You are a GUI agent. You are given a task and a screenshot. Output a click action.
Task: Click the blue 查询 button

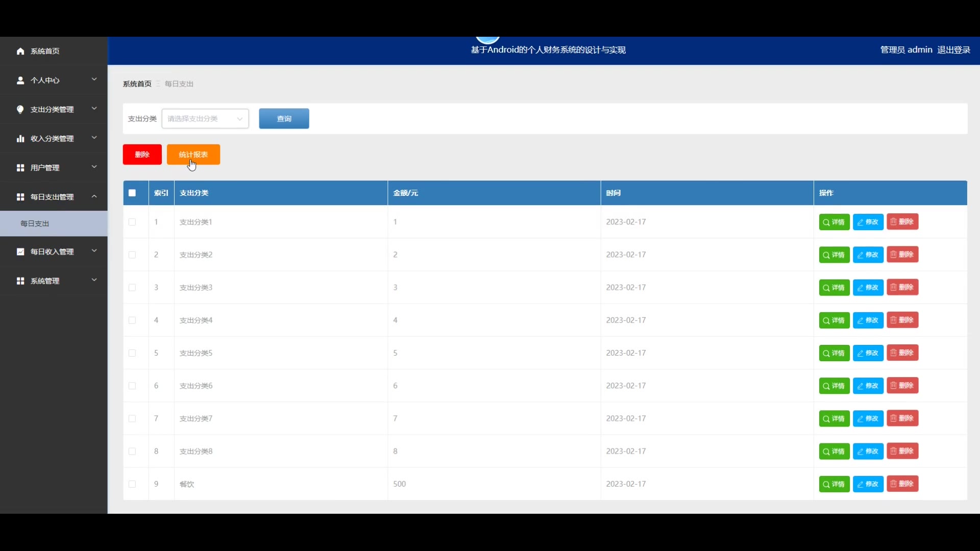[x=284, y=119]
